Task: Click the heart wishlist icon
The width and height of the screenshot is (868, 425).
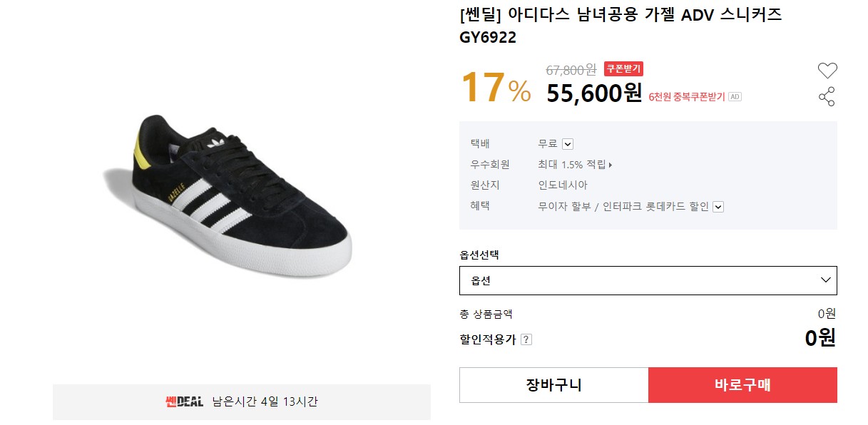Action: click(827, 71)
